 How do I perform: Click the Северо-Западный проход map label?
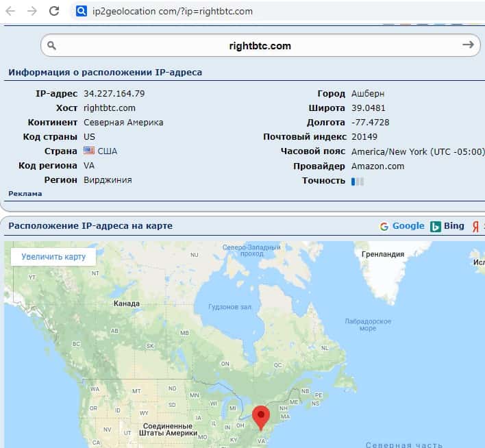[x=251, y=250]
